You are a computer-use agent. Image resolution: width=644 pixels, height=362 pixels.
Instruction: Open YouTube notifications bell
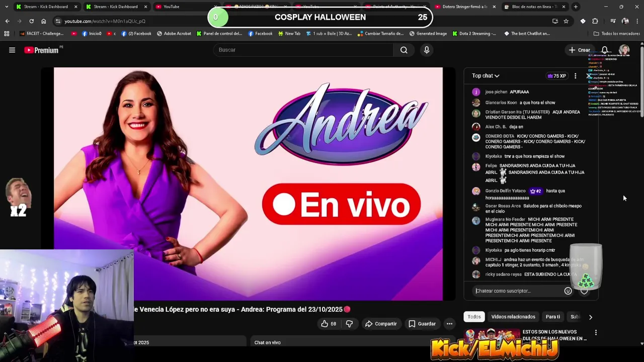point(605,50)
